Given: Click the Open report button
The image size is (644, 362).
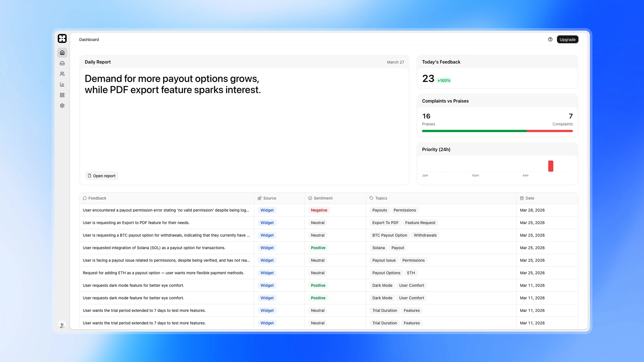Looking at the screenshot, I should [102, 176].
